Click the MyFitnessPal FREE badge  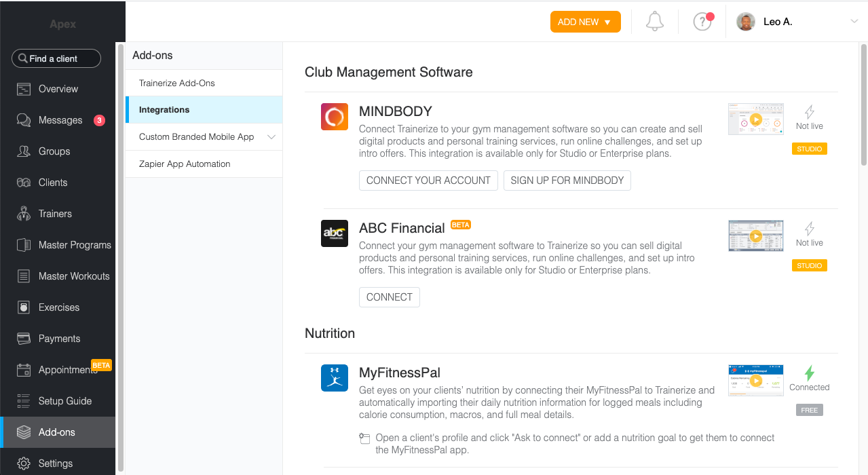click(x=810, y=411)
